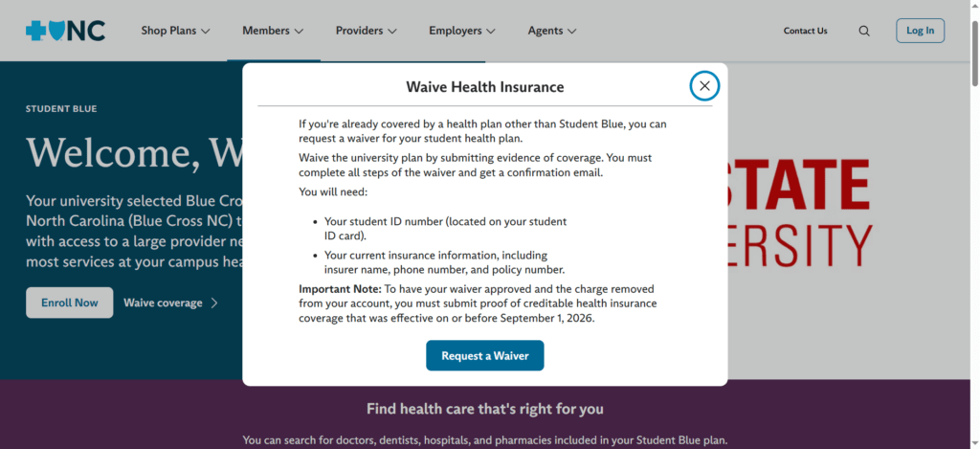Select the Providers navigation item
This screenshot has height=449, width=980.
(x=367, y=31)
